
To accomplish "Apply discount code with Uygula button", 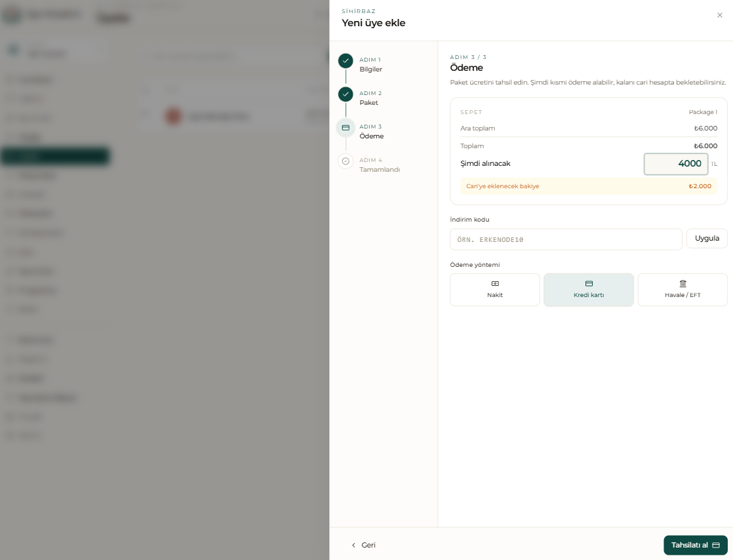I will (x=706, y=239).
